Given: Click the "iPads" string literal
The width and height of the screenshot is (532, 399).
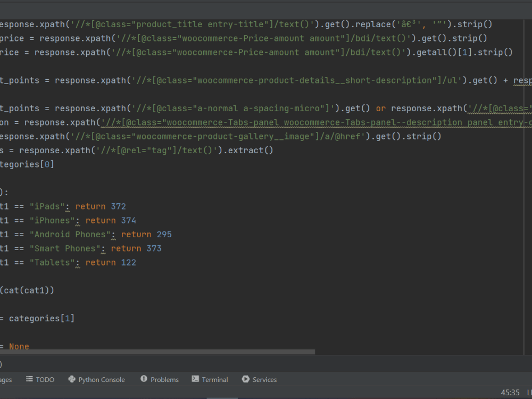Looking at the screenshot, I should (47, 206).
